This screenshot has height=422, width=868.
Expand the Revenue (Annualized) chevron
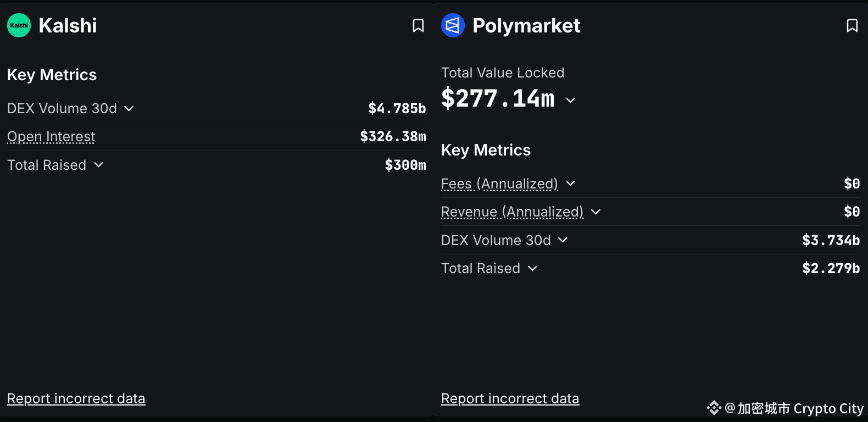tap(596, 212)
